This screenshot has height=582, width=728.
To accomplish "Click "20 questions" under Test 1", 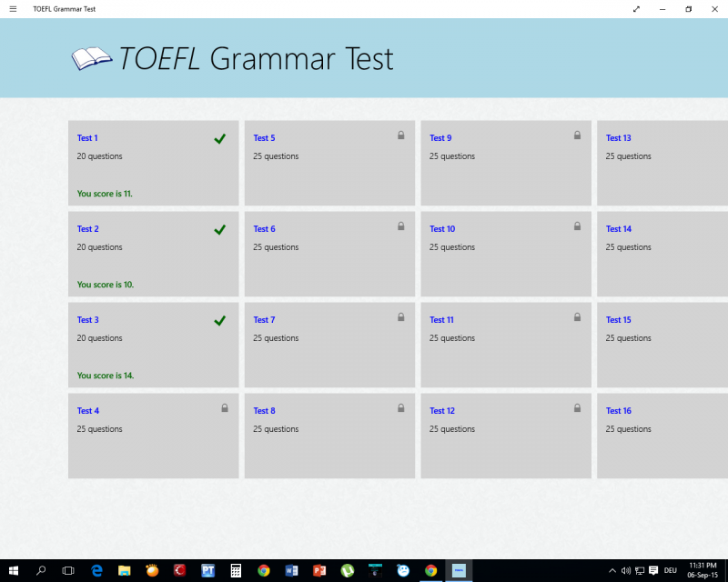I will click(x=100, y=156).
